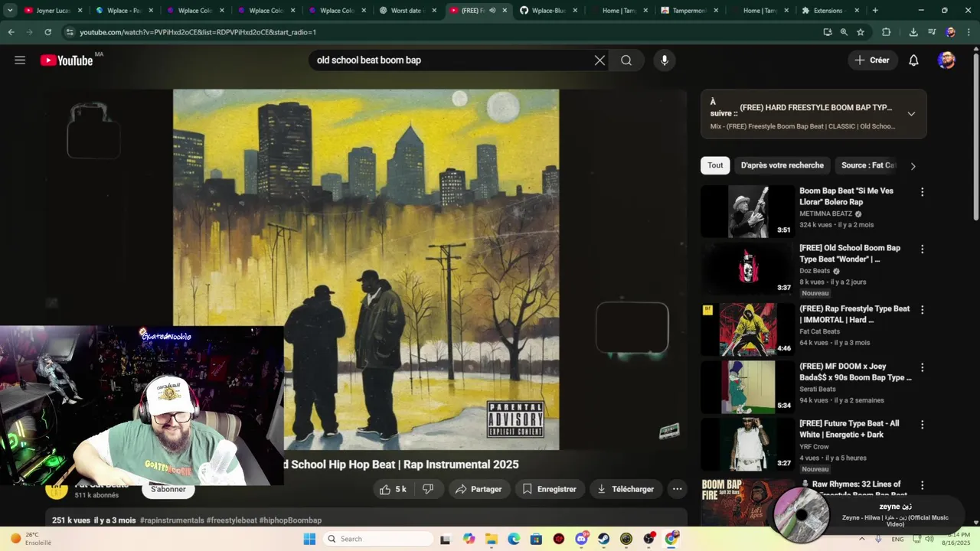
Task: Click the address bar URL
Action: coord(198,32)
